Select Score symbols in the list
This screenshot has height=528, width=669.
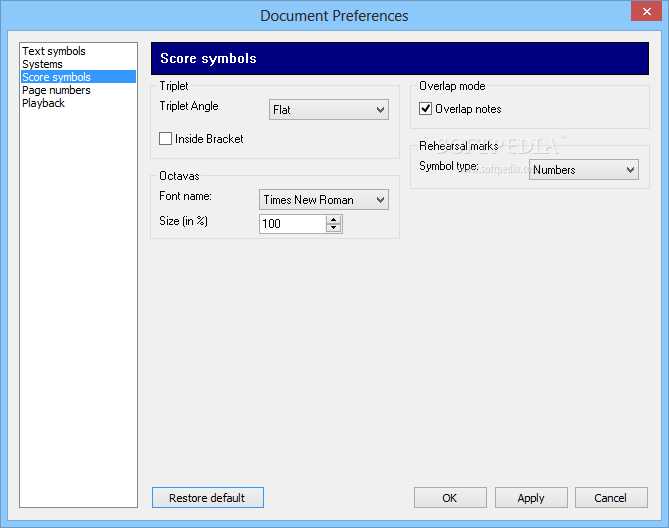57,77
